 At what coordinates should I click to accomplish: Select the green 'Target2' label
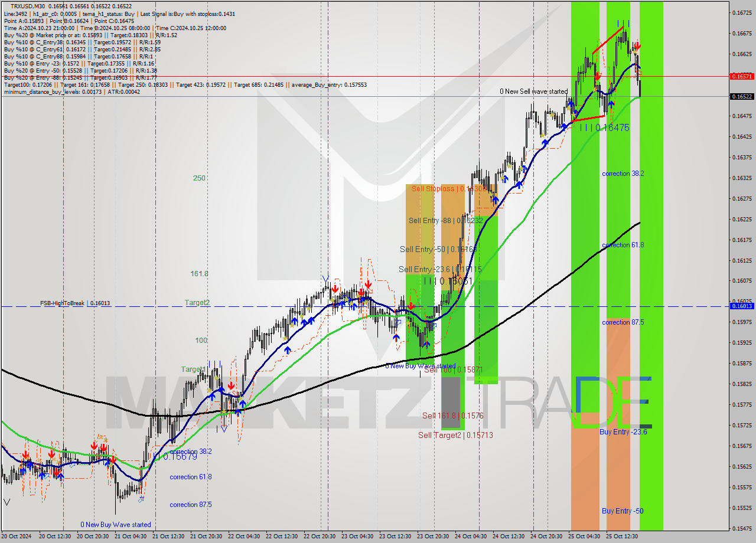click(197, 303)
